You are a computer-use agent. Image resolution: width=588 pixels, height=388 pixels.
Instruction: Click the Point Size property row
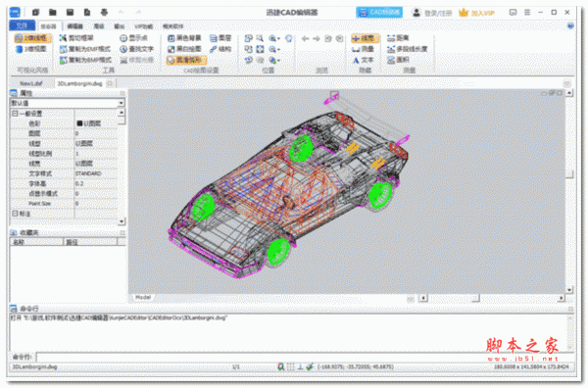[x=64, y=204]
